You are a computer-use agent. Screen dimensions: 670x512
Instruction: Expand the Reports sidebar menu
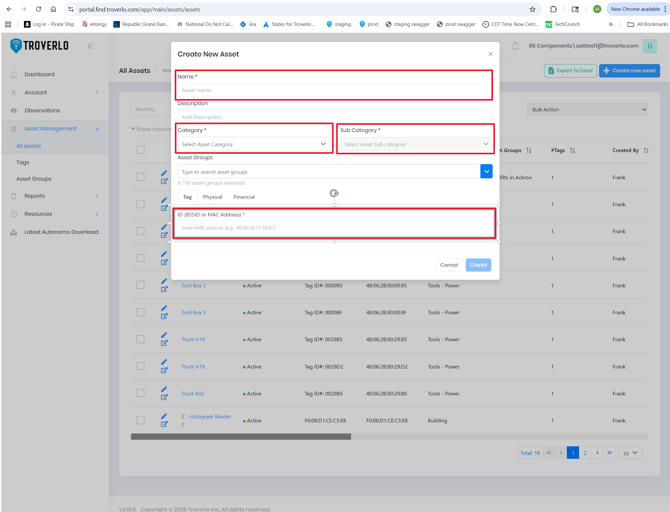point(54,196)
